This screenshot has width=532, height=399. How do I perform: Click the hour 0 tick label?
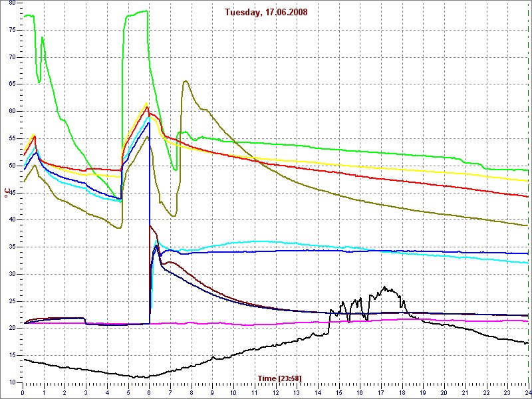[x=23, y=393]
